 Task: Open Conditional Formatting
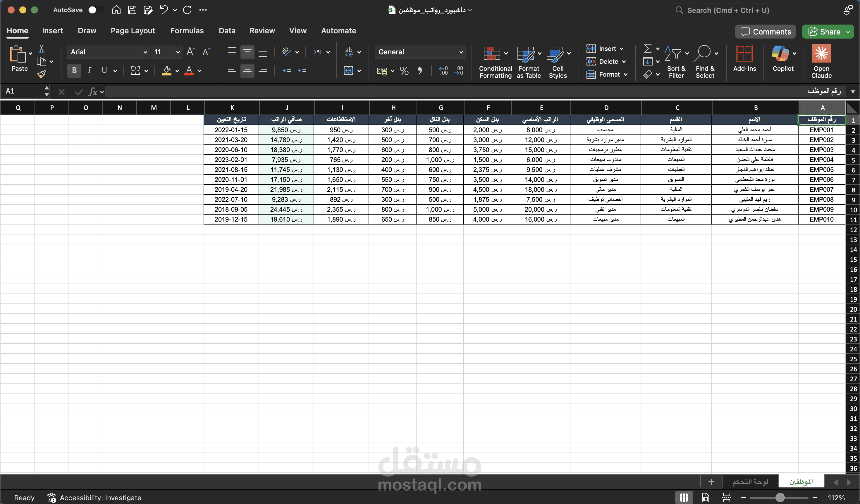coord(492,53)
